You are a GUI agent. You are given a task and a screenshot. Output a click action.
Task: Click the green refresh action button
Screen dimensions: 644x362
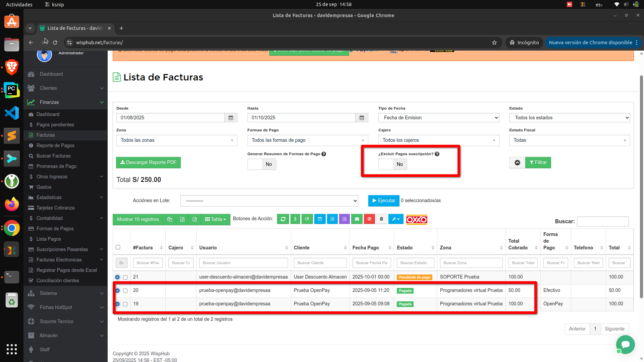[283, 219]
